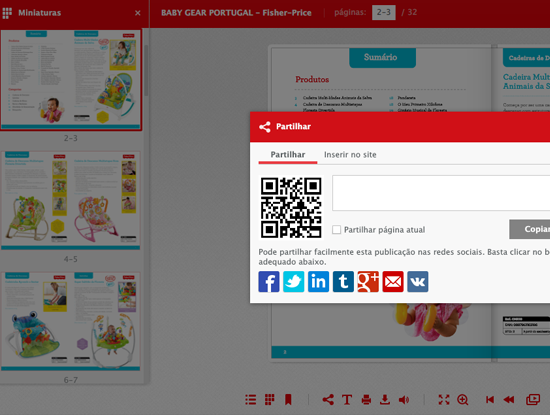Click Partilhar dialog title share icon
This screenshot has width=550, height=415.
pos(265,127)
